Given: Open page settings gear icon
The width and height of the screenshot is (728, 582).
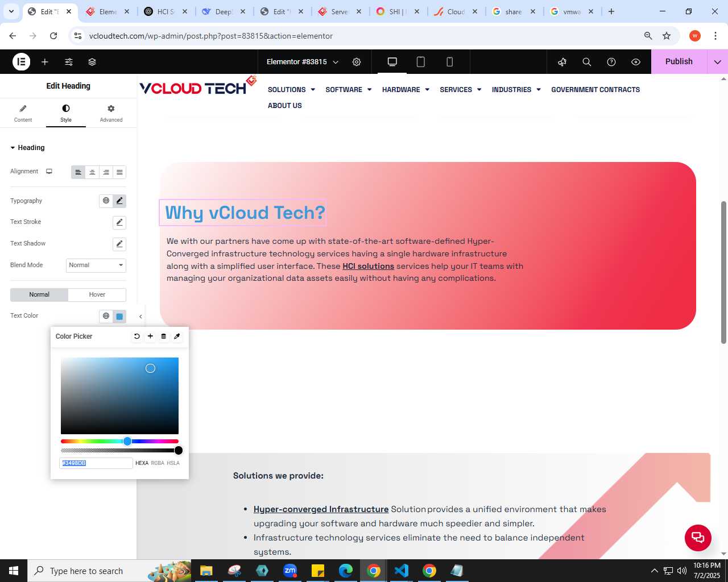Looking at the screenshot, I should click(357, 62).
